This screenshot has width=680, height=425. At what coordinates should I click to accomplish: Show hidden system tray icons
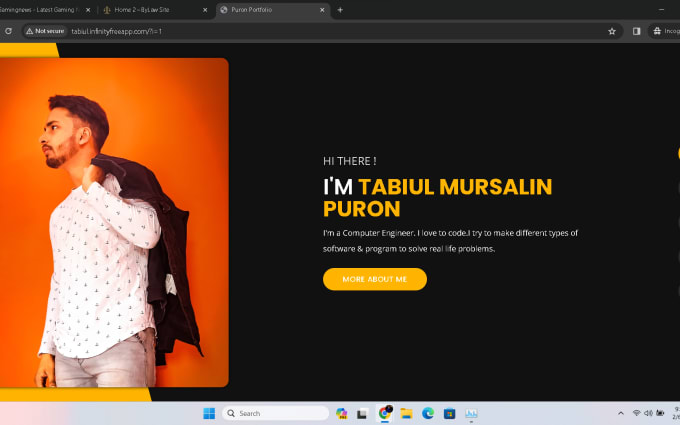coord(621,413)
